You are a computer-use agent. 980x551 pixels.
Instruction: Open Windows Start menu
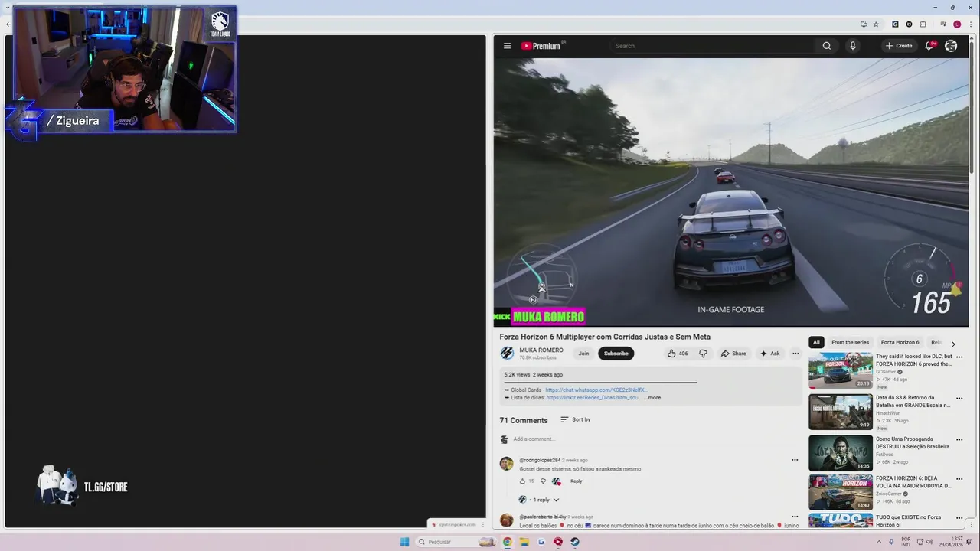(404, 542)
